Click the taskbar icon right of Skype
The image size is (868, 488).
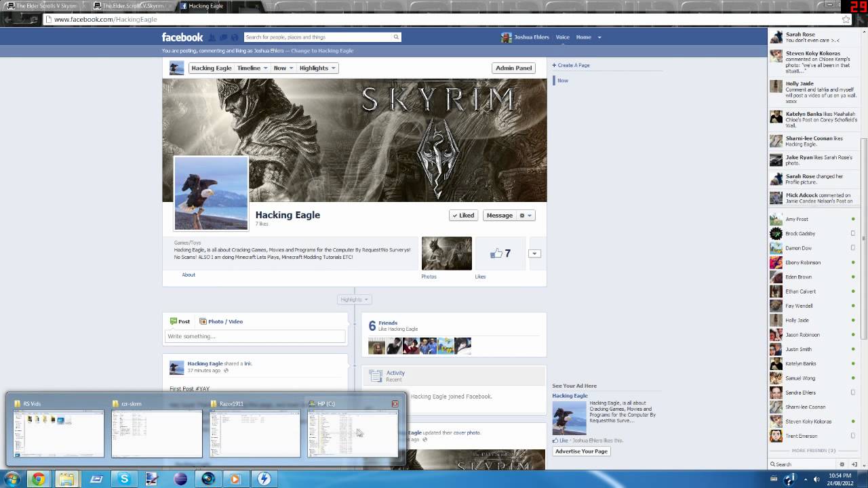point(152,479)
